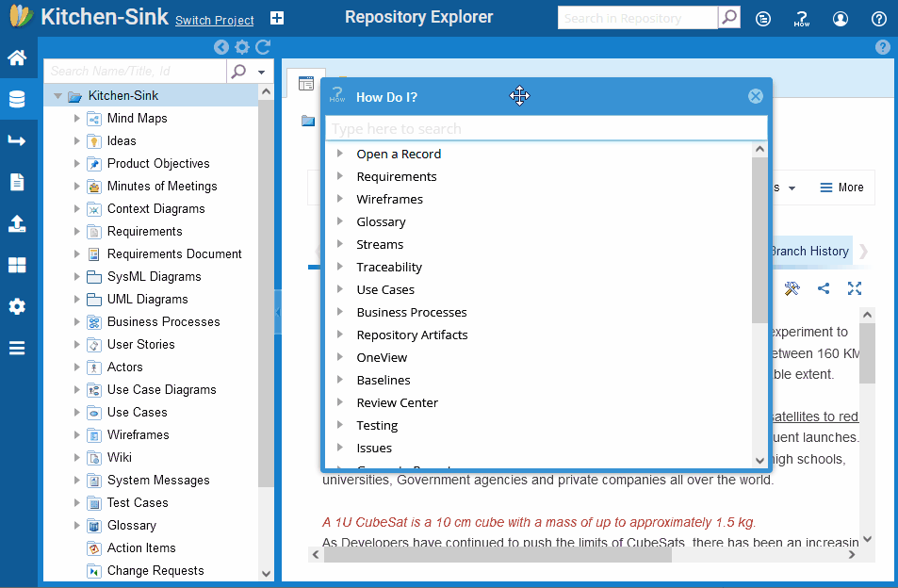898x588 pixels.
Task: Open the dashboard grid icon in sidebar
Action: (17, 265)
